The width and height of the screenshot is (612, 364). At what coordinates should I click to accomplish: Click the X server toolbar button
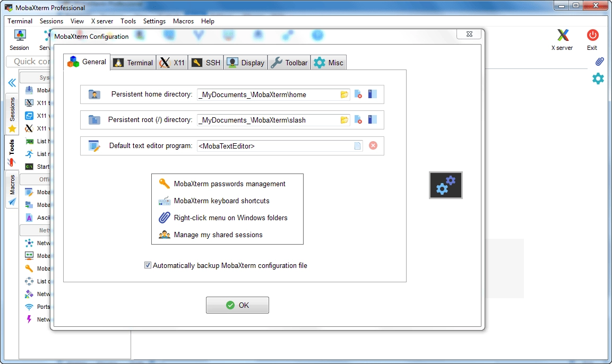[562, 40]
